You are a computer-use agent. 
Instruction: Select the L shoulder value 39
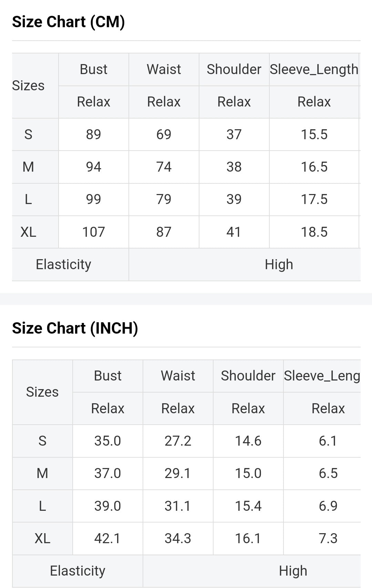[234, 199]
